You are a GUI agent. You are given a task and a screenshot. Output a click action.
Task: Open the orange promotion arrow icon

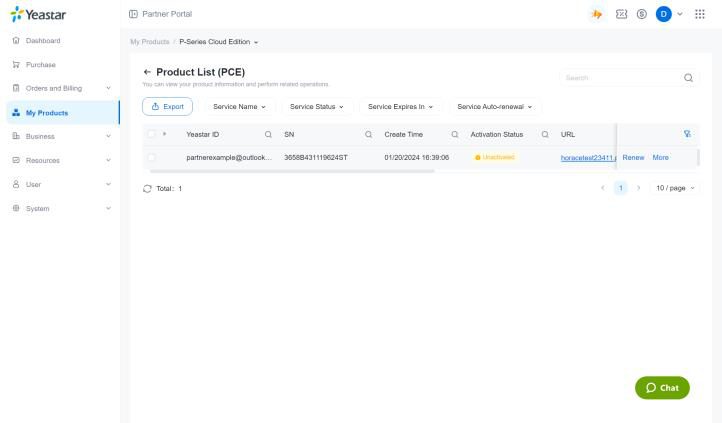pyautogui.click(x=597, y=14)
